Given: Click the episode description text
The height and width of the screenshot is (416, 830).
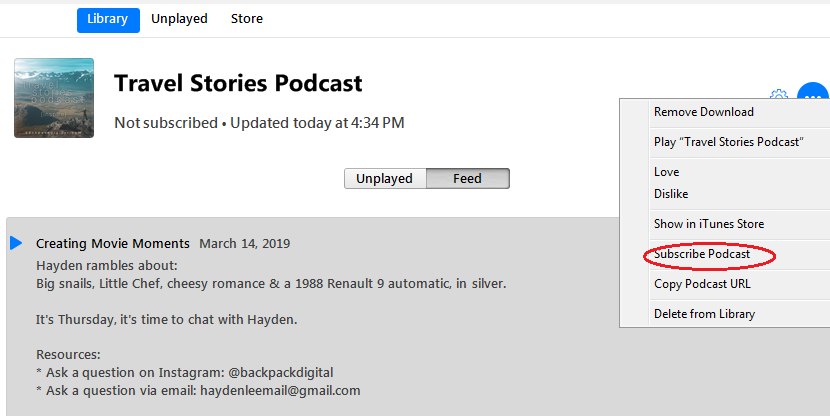Looking at the screenshot, I should [x=270, y=284].
